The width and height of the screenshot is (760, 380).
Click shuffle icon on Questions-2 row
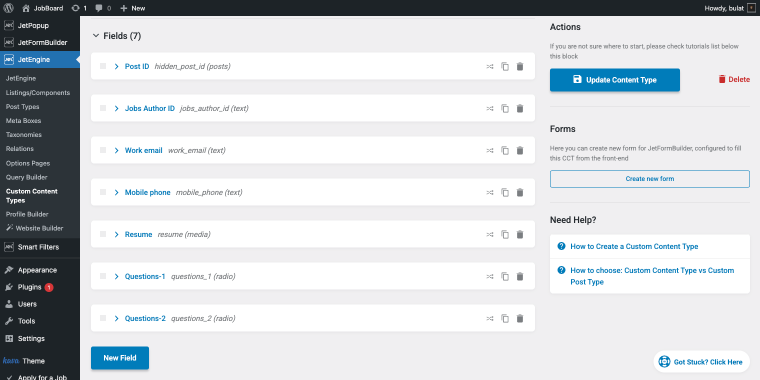[490, 318]
